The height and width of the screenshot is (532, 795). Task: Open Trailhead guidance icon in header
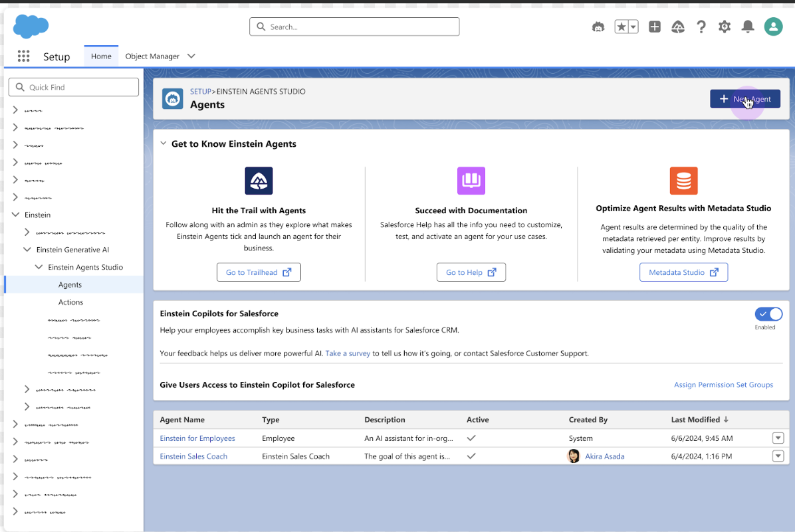pyautogui.click(x=678, y=27)
